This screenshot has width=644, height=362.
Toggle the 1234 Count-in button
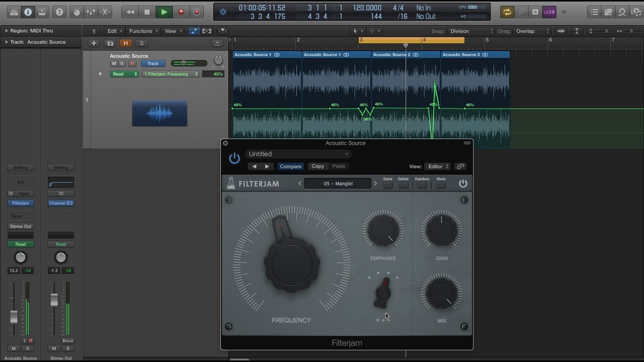pos(549,12)
